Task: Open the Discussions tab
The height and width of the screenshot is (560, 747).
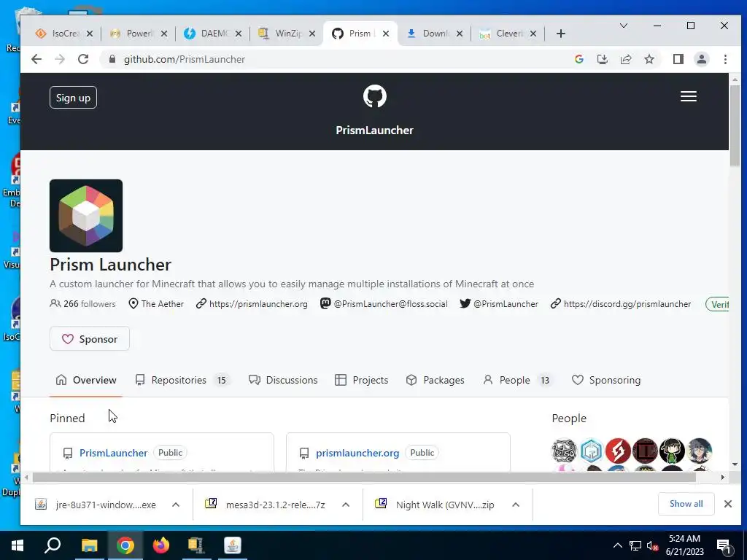Action: pos(283,380)
